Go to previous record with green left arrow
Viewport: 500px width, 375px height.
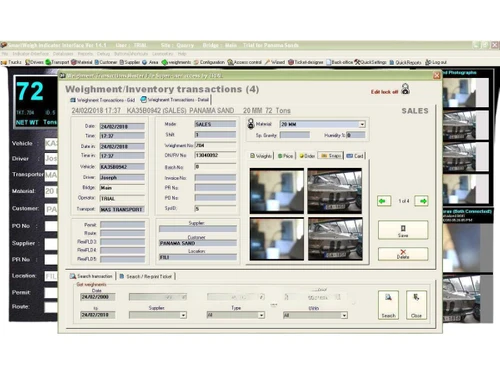384,201
